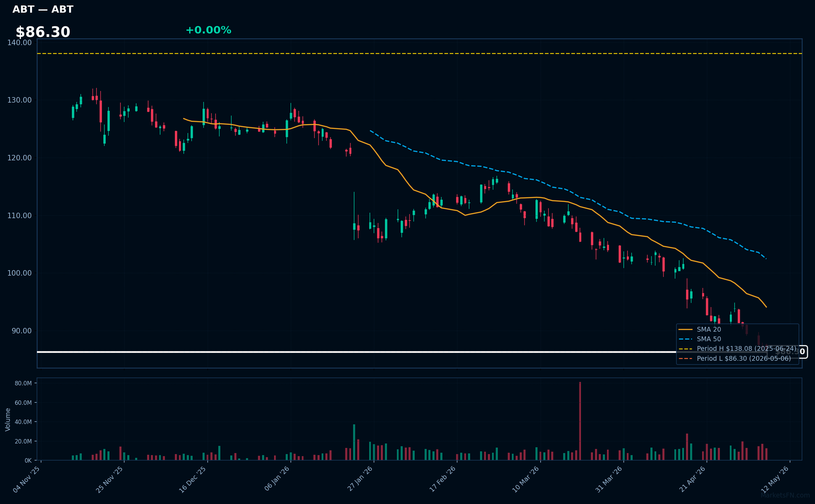Click the 130.00 price axis label
Viewport: 815px width, 504px height.
20,100
